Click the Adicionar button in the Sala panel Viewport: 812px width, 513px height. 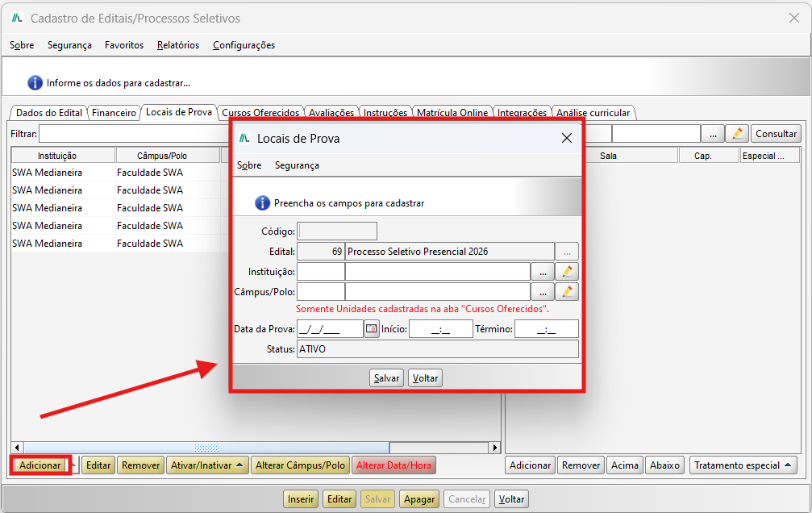[x=531, y=465]
